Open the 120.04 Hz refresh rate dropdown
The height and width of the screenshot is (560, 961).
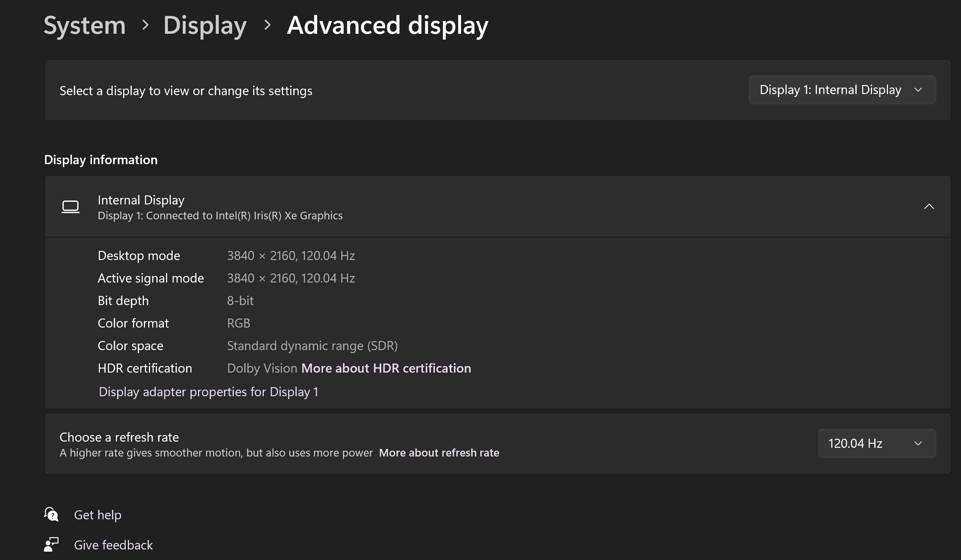coord(877,443)
